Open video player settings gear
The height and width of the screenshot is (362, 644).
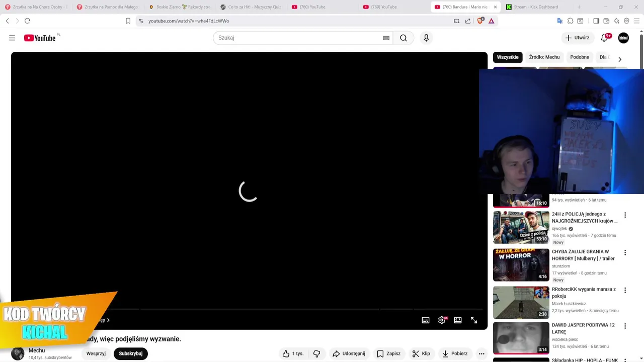click(442, 320)
